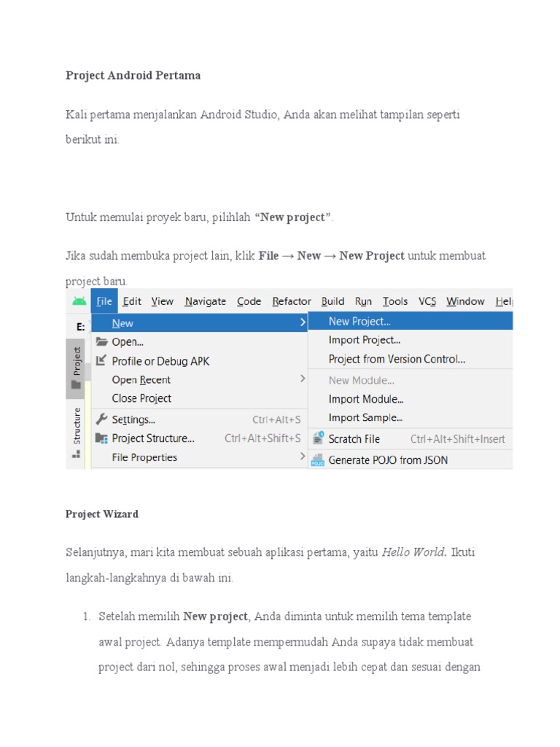This screenshot has height=747, width=560.
Task: Choose Import Sample...
Action: pyautogui.click(x=411, y=417)
